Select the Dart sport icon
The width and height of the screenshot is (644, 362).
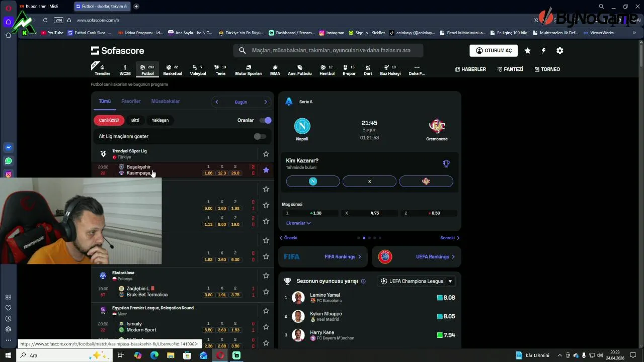(x=368, y=70)
